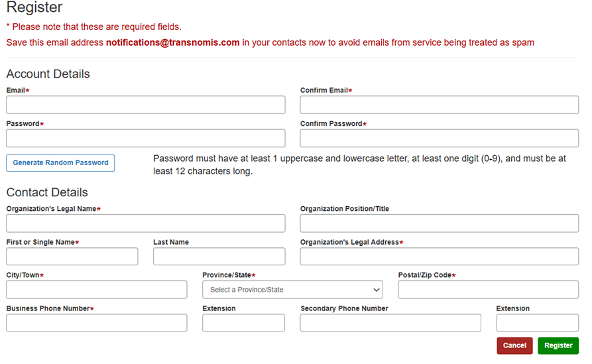Focus Business Phone Number input

click(97, 323)
